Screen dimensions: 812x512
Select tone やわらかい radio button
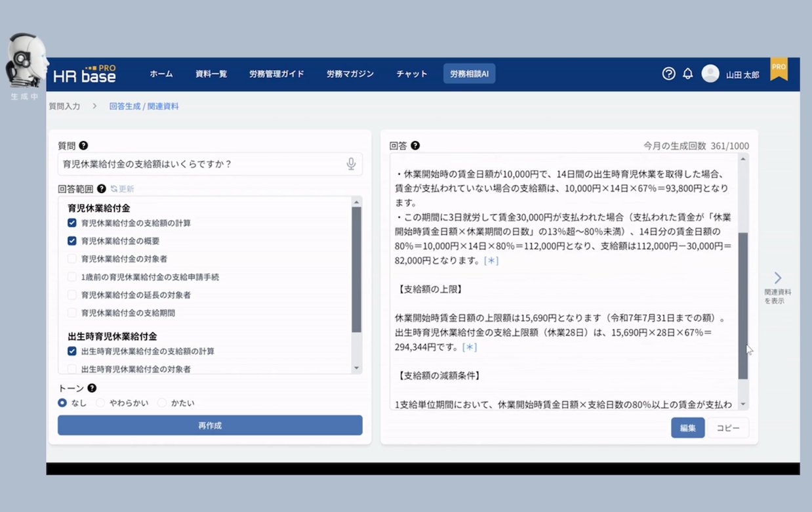point(100,403)
